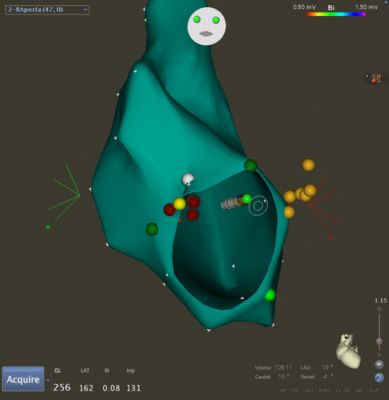Click the Bi voltage color scale bar
Viewport: 389px width, 400px height.
click(336, 14)
